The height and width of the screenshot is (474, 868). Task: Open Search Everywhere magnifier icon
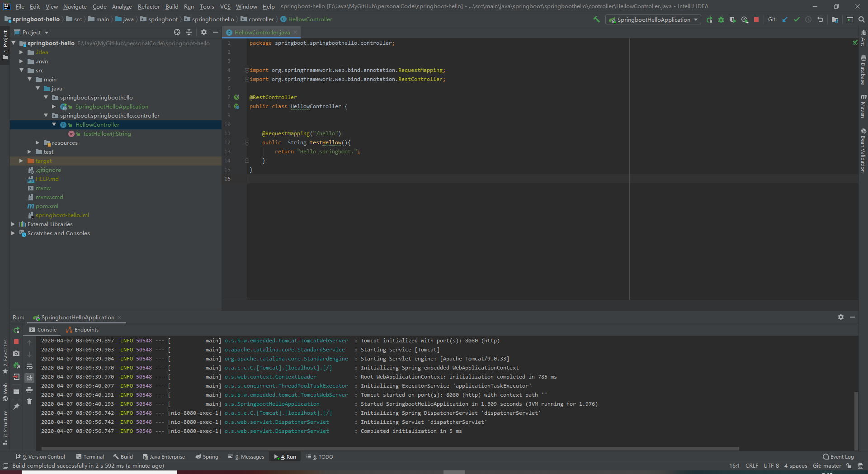point(862,19)
